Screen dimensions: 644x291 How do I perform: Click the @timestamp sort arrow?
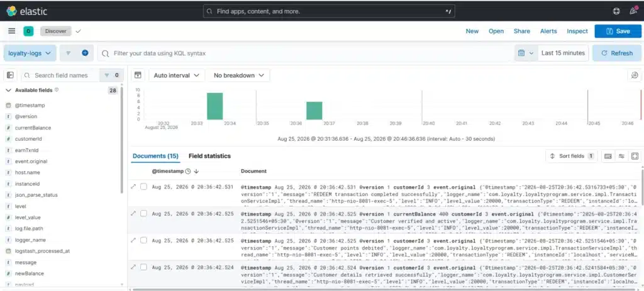[196, 171]
